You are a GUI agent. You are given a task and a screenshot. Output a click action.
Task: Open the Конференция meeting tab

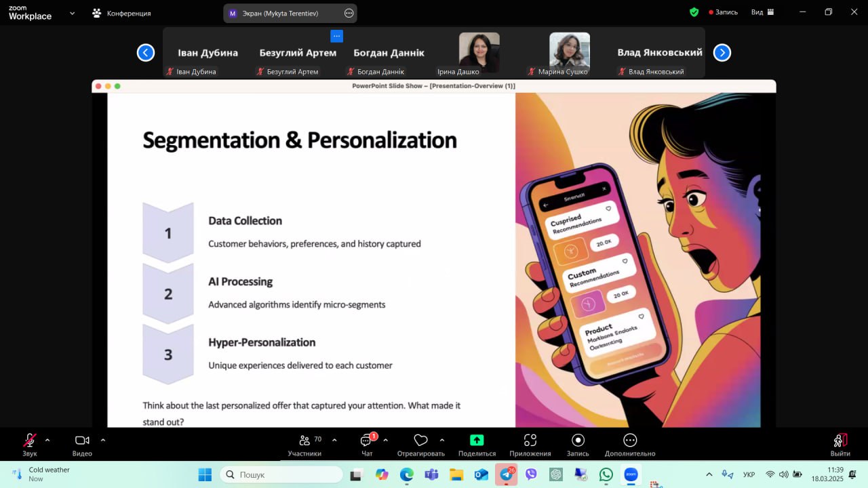pyautogui.click(x=121, y=13)
